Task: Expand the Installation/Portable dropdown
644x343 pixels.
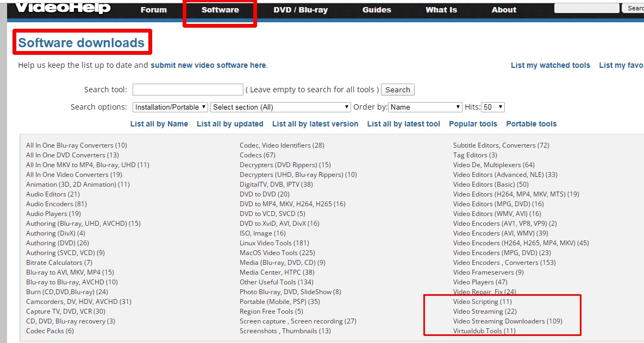Action: (x=171, y=107)
